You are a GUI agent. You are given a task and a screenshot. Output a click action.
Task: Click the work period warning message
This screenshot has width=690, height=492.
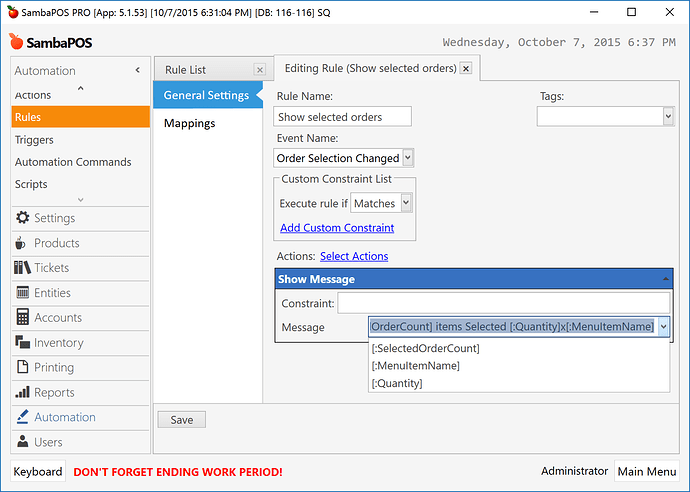178,472
